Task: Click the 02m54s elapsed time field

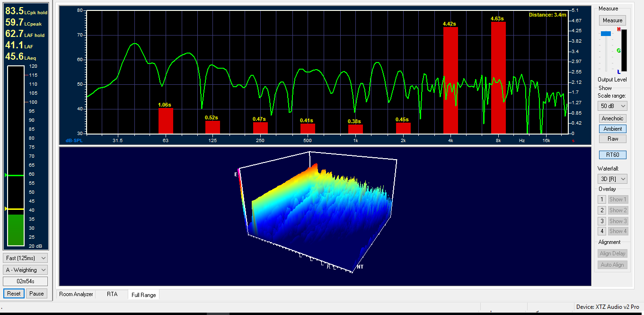Action: tap(25, 281)
